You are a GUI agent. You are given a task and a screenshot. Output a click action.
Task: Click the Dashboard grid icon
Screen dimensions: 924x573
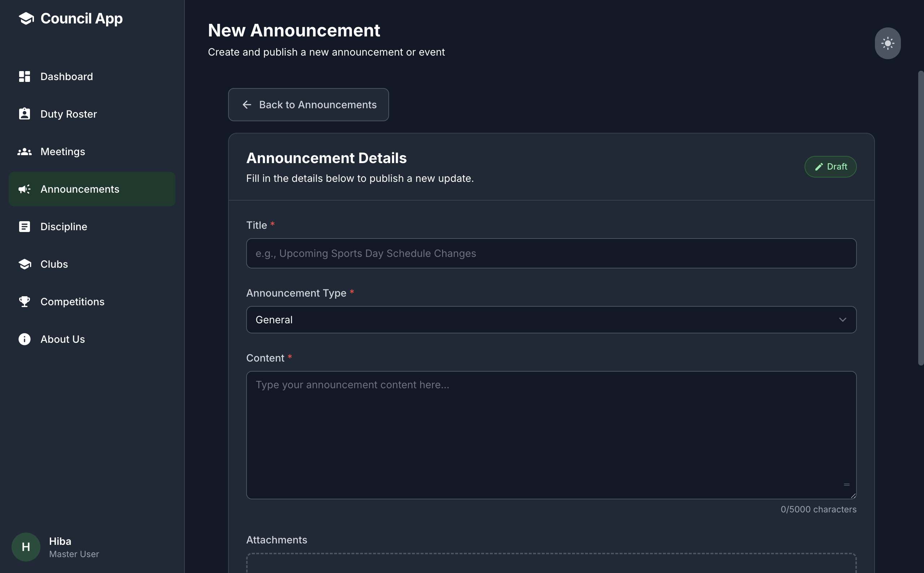coord(25,76)
